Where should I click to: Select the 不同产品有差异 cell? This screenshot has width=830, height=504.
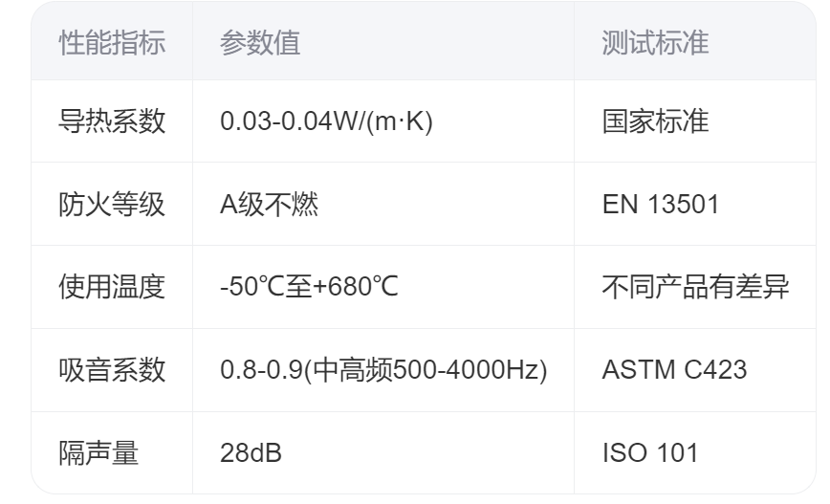[695, 288]
